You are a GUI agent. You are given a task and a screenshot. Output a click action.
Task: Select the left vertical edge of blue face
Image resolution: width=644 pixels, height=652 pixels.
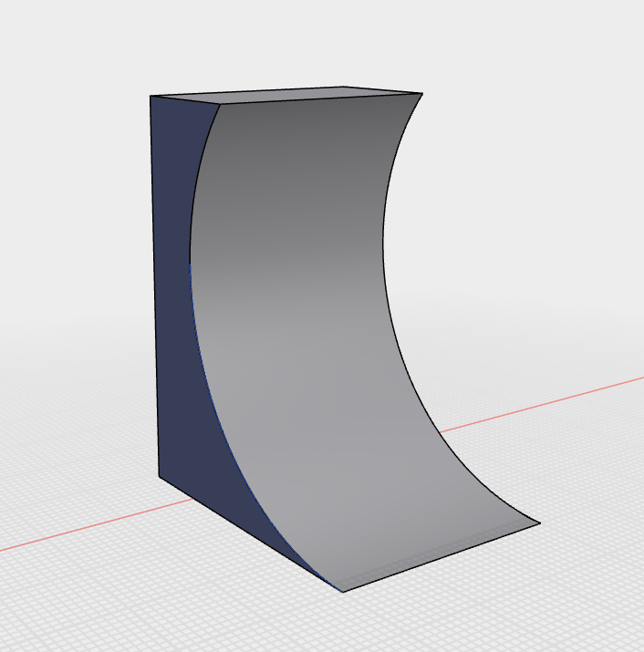click(154, 286)
